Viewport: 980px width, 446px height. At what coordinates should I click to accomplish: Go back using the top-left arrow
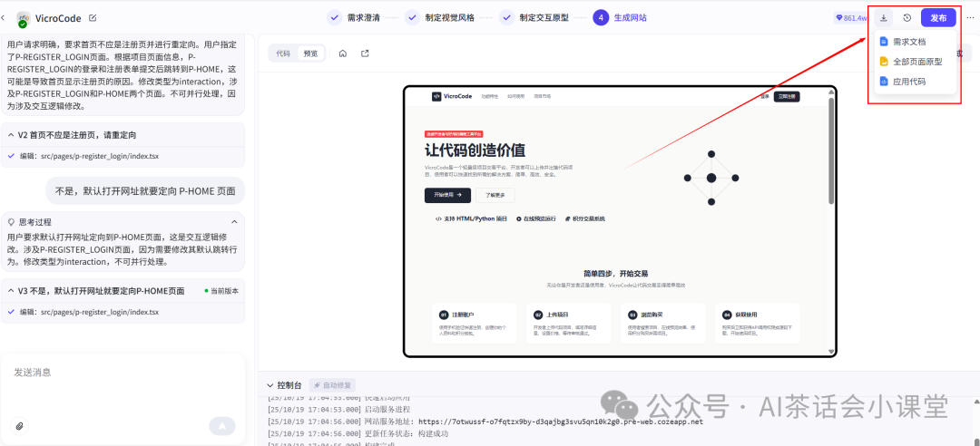(x=4, y=18)
